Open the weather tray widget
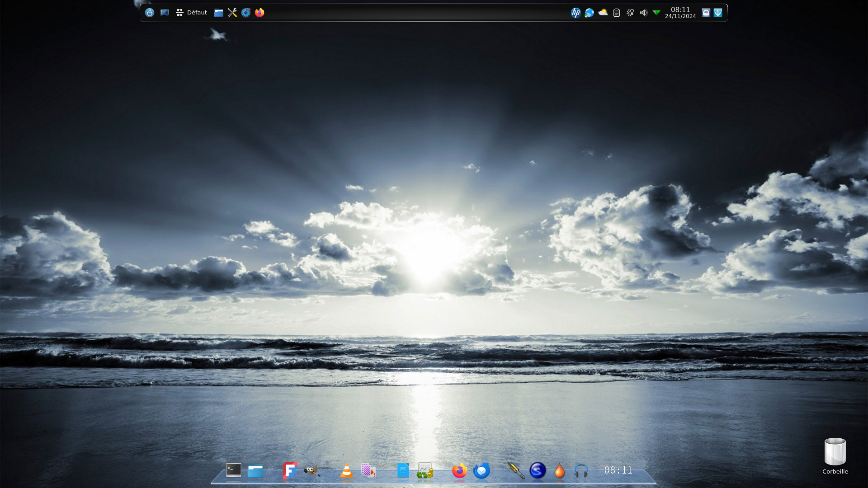 (x=603, y=13)
